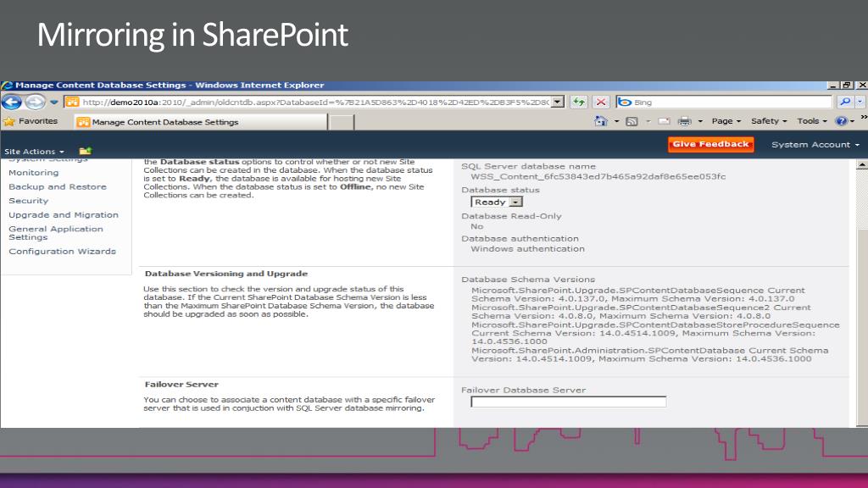Open Upgrade and Migration in sidebar
The image size is (868, 488).
tap(63, 214)
